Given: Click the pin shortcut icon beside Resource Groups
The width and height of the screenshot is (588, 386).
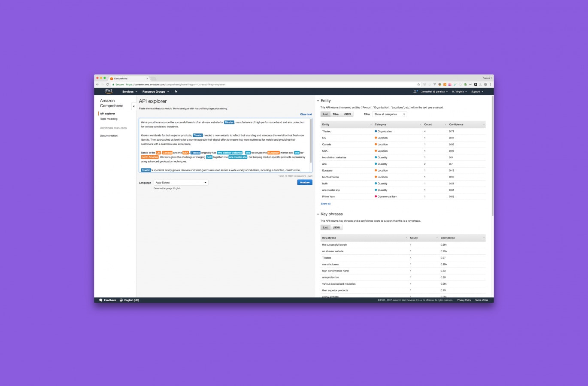Looking at the screenshot, I should coord(176,91).
